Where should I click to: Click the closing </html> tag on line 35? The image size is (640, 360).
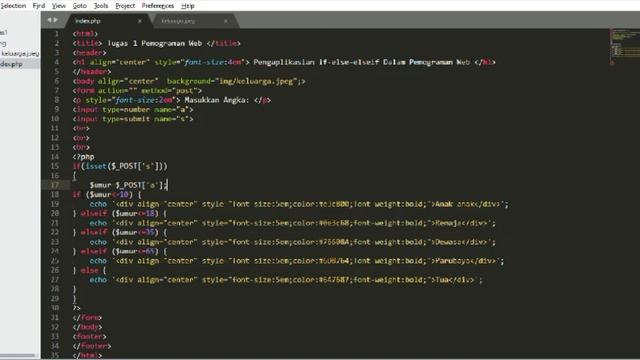[87, 355]
